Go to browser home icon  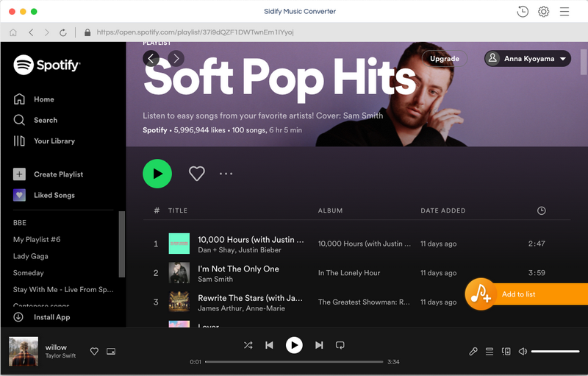[x=13, y=32]
